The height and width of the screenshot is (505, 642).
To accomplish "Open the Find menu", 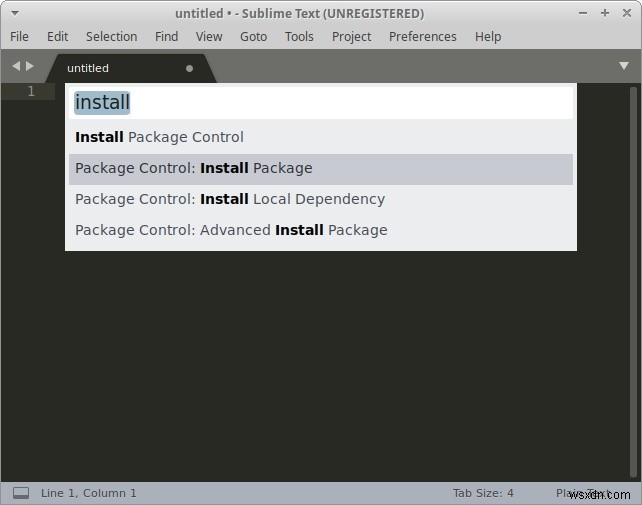I will click(166, 37).
